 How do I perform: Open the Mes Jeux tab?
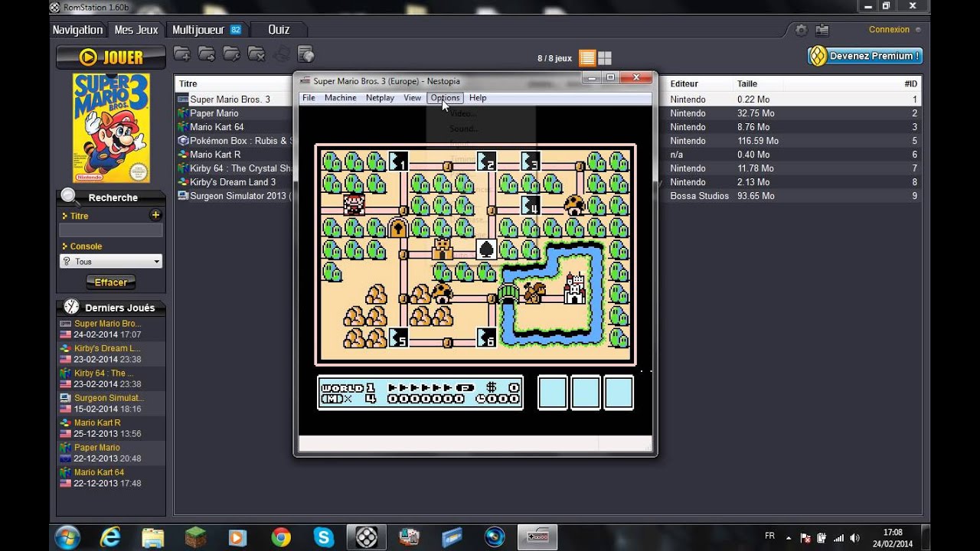[136, 30]
